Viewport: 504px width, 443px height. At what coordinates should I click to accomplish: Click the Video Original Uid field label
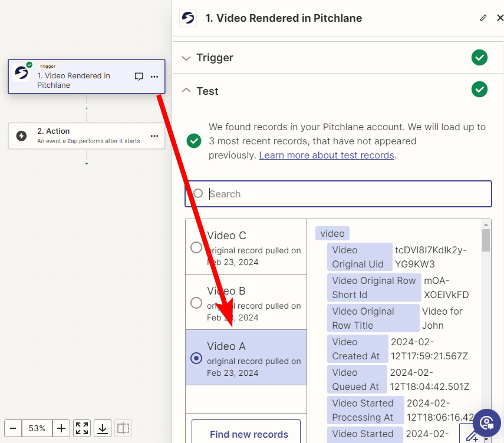[x=360, y=257]
